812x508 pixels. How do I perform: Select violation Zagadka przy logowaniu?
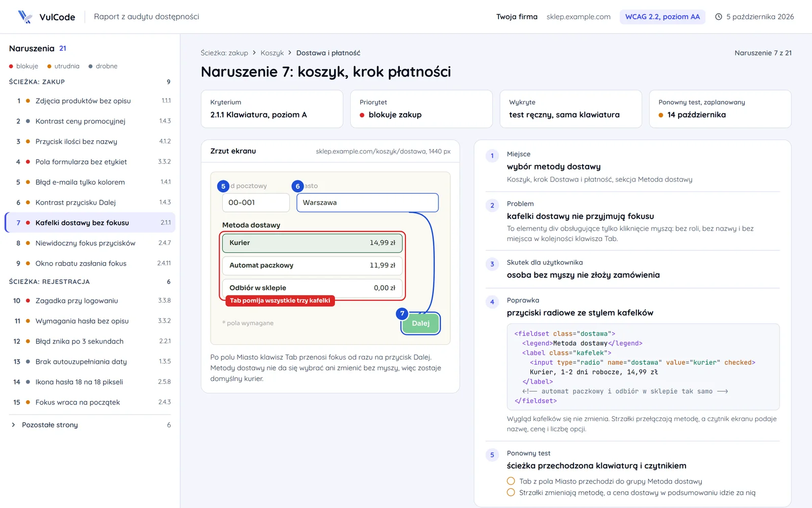[90, 301]
